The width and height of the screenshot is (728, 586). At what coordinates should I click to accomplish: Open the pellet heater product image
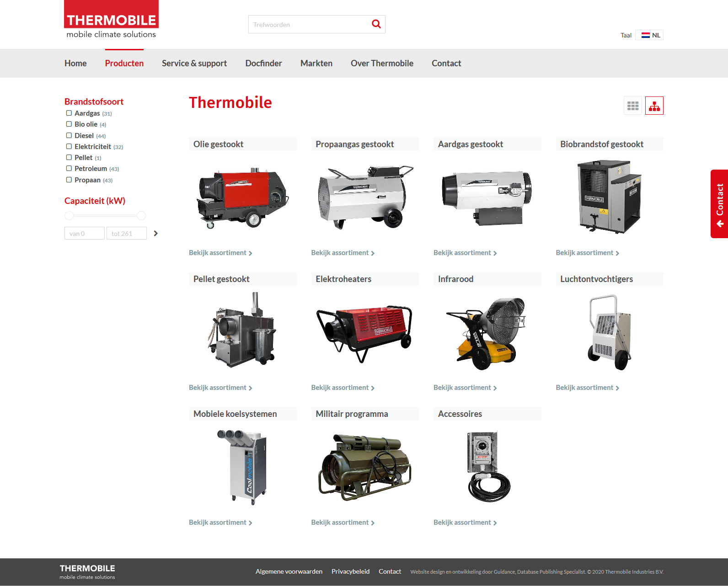(x=243, y=330)
